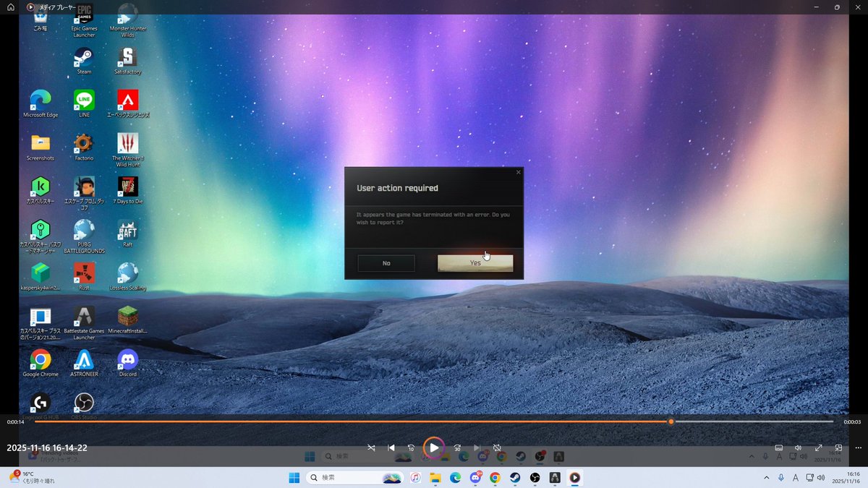The height and width of the screenshot is (488, 868).
Task: Open the media player volume control
Action: click(x=799, y=448)
